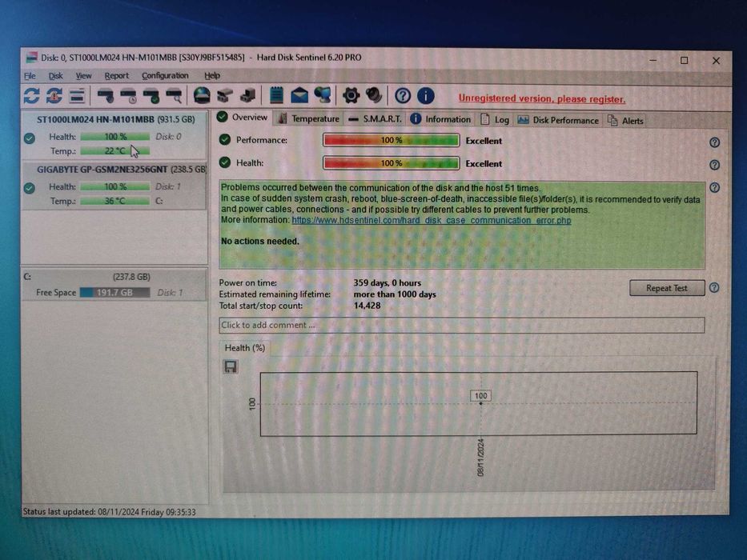The image size is (747, 560).
Task: Open the hdsentinel.com communication error link
Action: [431, 221]
